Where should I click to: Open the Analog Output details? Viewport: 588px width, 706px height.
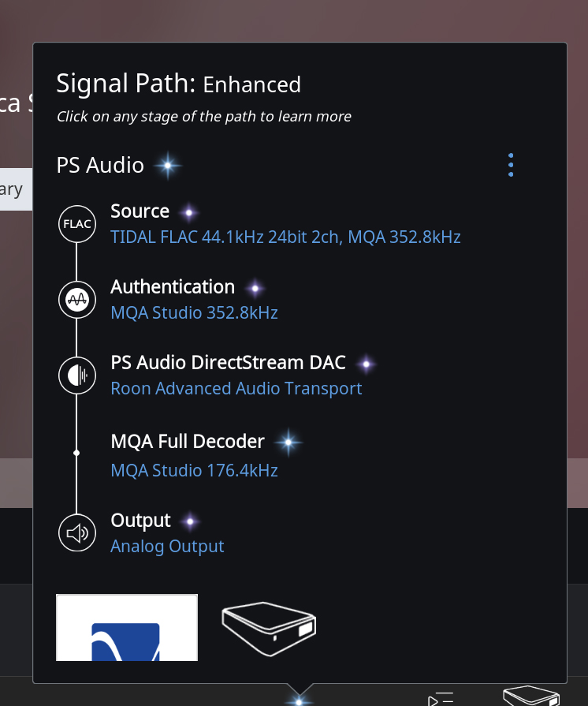tap(167, 546)
